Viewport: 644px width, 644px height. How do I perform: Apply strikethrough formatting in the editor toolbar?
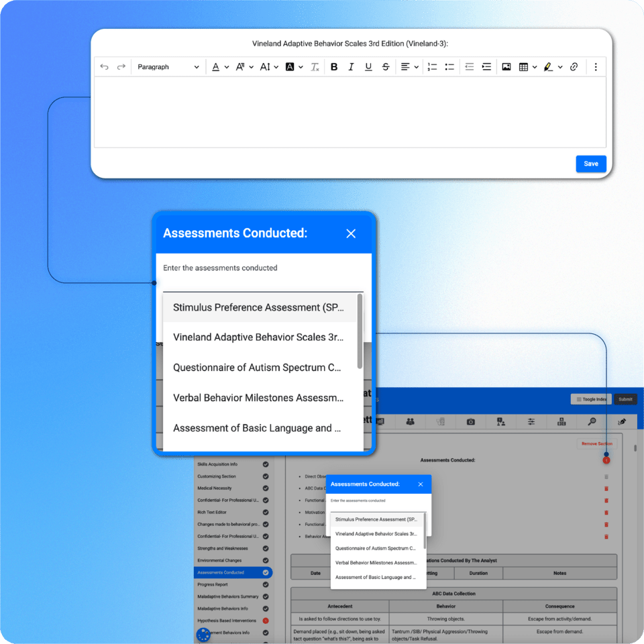[x=384, y=66]
